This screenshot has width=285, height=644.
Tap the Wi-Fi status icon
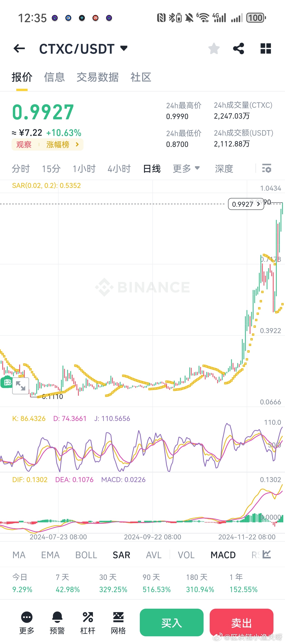(x=203, y=18)
